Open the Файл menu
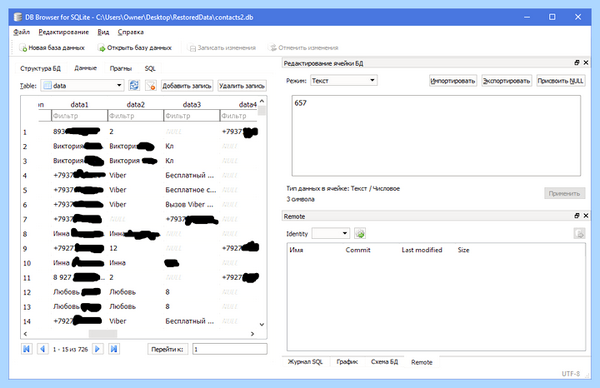This screenshot has width=600, height=388. point(21,32)
